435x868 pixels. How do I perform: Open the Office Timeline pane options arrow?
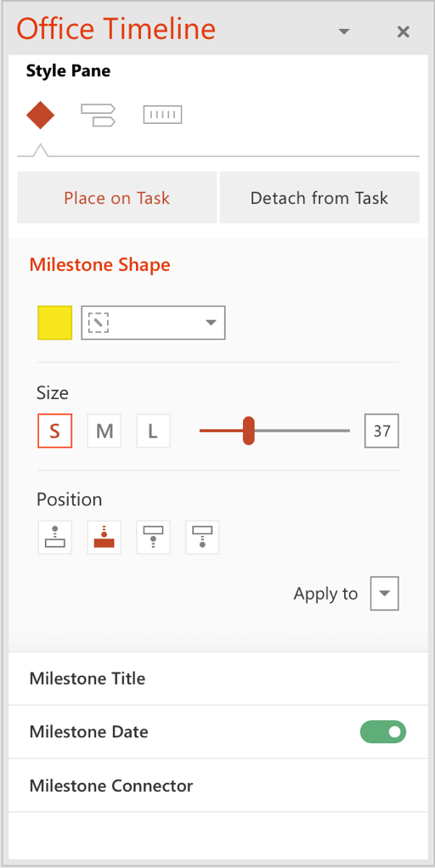pyautogui.click(x=344, y=31)
